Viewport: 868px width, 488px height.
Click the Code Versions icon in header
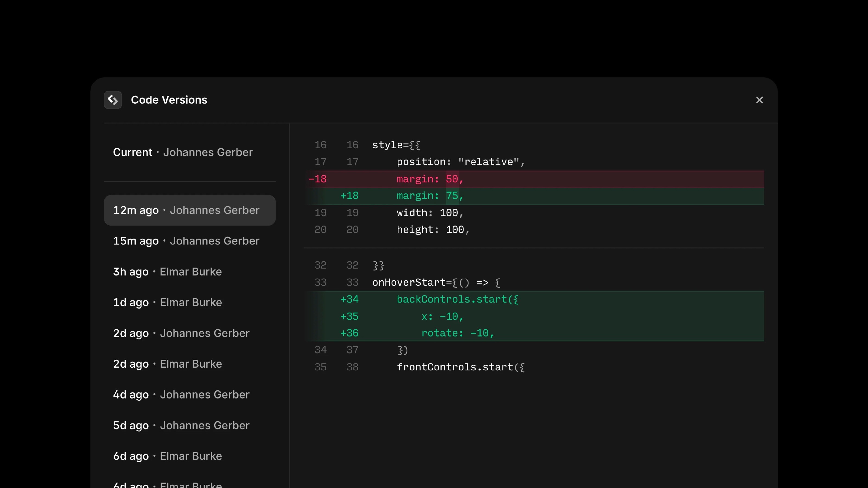click(113, 100)
